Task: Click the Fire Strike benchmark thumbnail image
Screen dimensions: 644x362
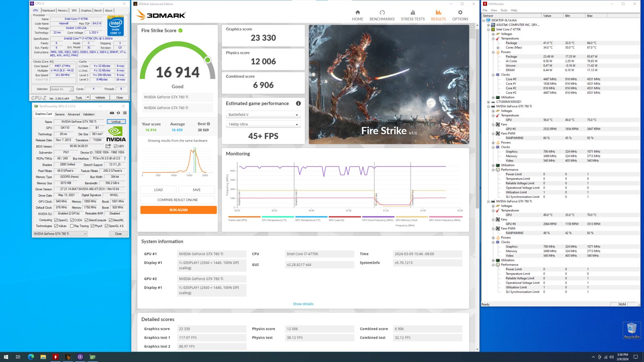Action: pos(389,84)
